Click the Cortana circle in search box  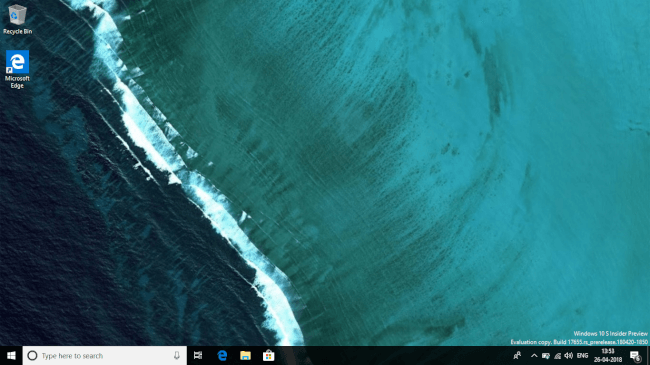tap(32, 355)
